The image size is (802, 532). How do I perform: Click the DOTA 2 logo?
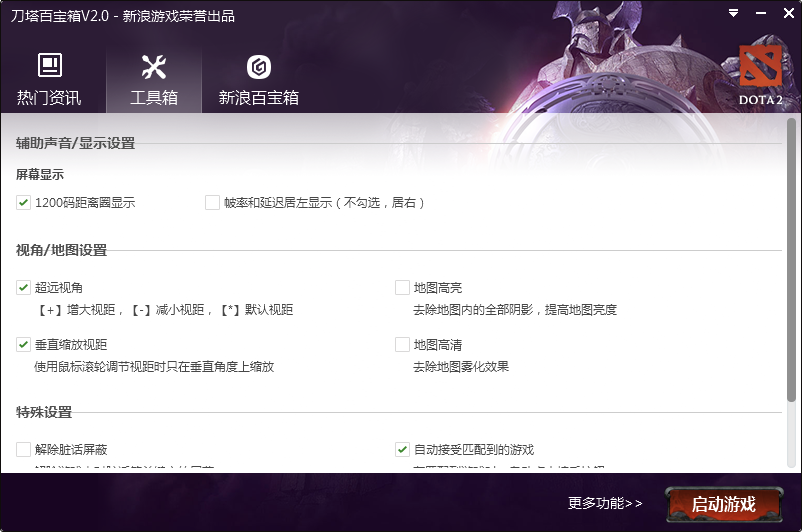[x=760, y=75]
